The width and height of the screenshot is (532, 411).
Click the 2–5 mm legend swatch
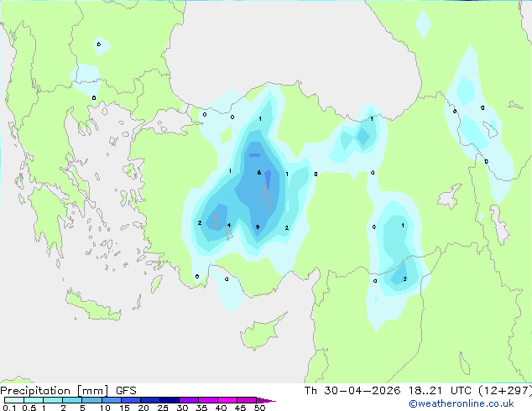pos(72,400)
